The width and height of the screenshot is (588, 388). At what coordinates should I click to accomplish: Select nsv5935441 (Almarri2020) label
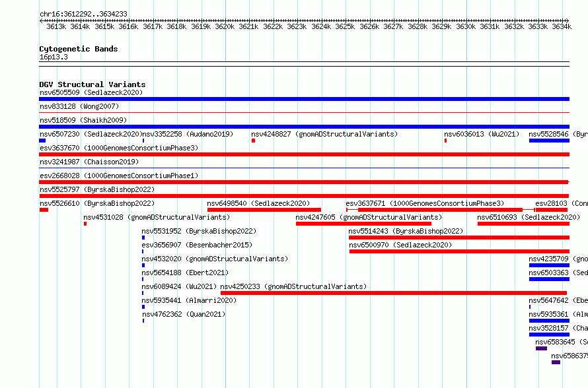(190, 300)
